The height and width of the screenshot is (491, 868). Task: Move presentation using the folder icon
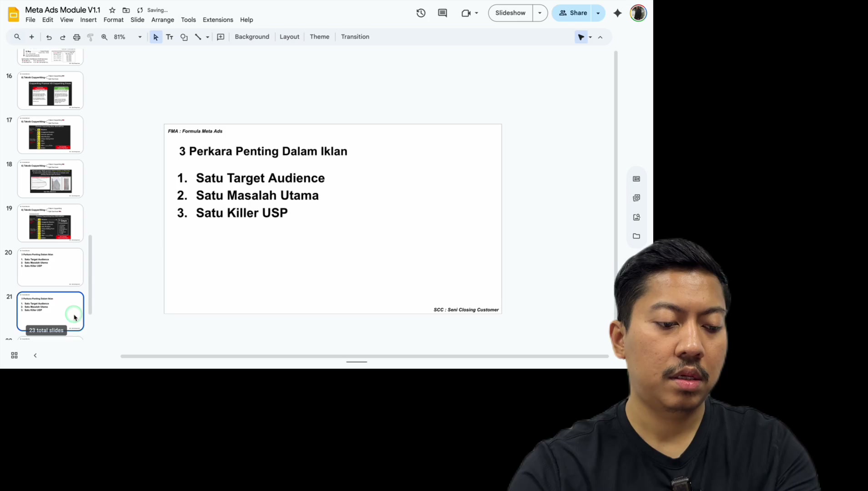coord(126,10)
